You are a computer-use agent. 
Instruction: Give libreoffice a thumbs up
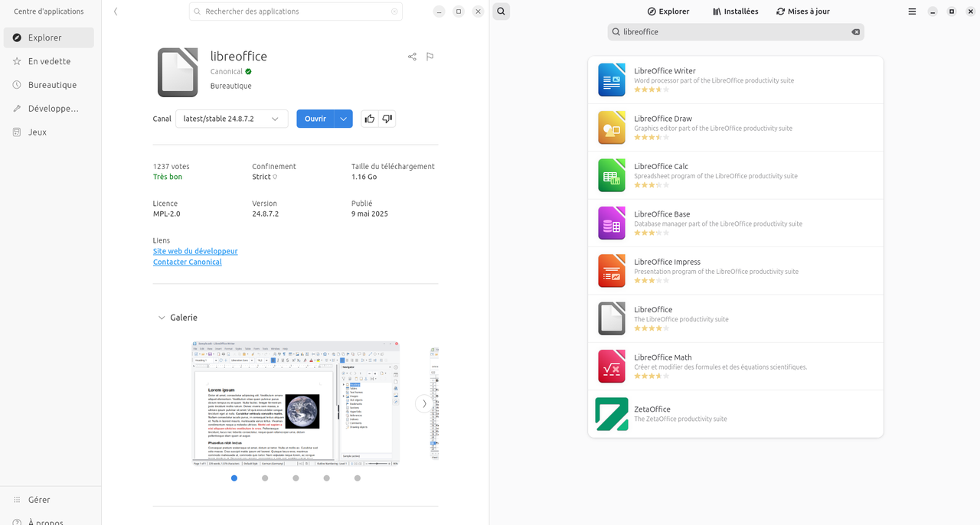click(370, 119)
